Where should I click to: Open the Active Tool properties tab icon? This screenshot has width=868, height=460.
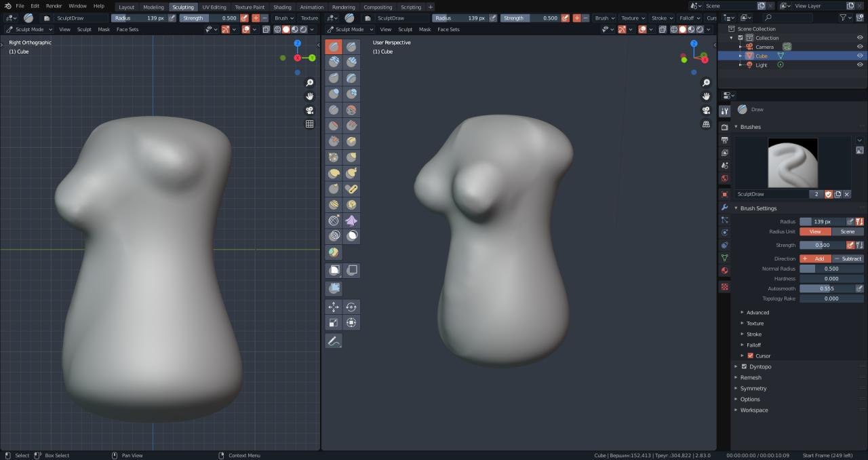click(x=725, y=111)
